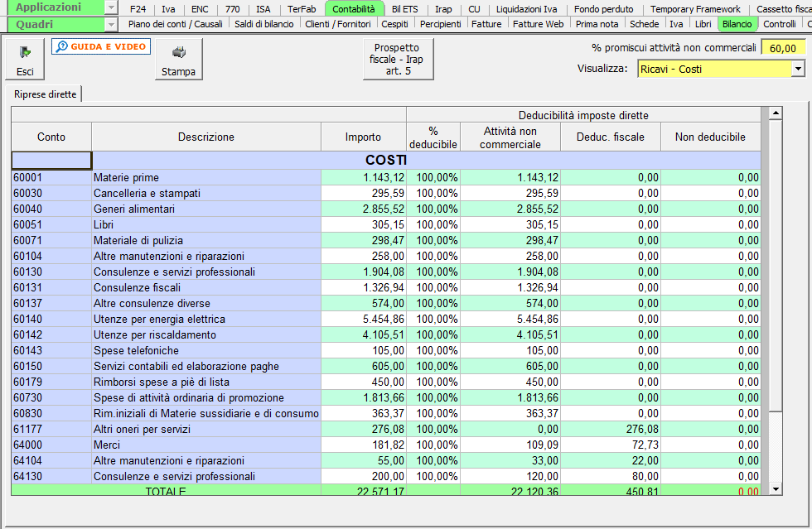Open the Bilancio tab
The height and width of the screenshot is (529, 812).
coord(738,24)
